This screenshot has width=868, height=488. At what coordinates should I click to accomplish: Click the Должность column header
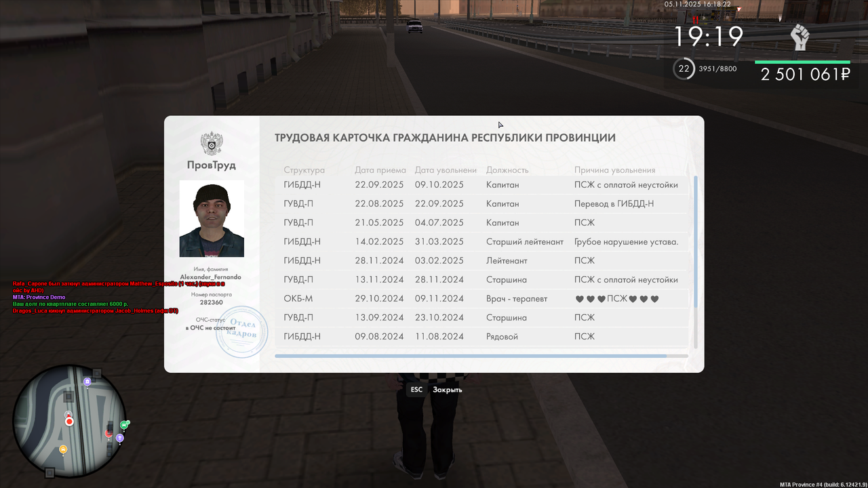[x=507, y=170]
